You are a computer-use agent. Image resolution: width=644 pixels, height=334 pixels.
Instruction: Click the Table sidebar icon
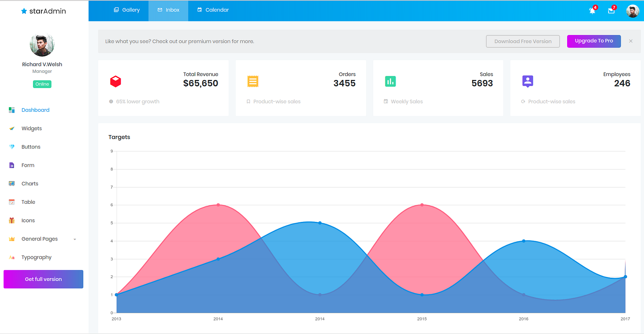click(x=12, y=202)
